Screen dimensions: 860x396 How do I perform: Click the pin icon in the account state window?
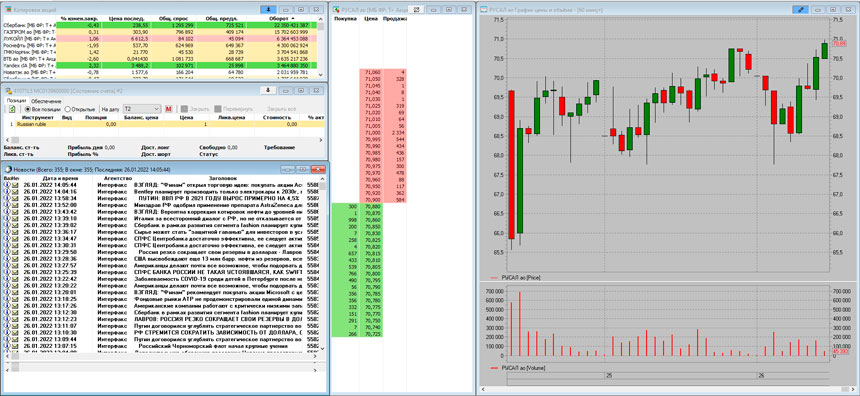[269, 89]
